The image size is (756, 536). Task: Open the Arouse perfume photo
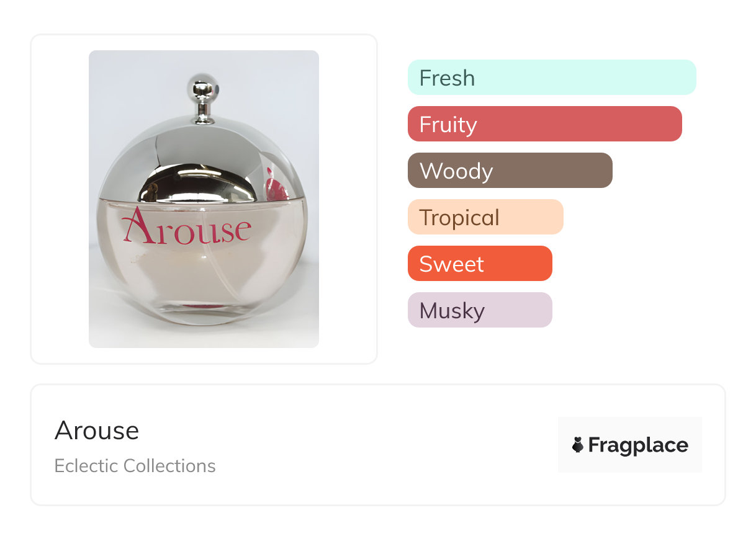point(204,199)
